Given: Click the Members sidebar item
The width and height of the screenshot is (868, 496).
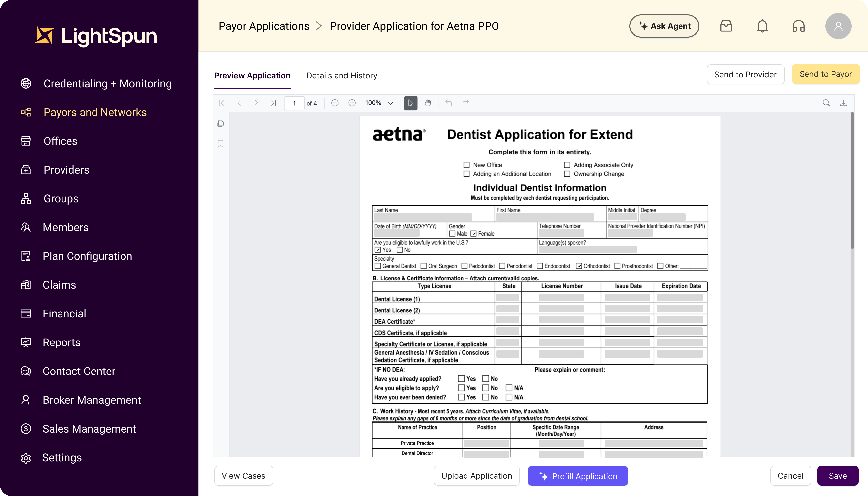Looking at the screenshot, I should pyautogui.click(x=65, y=228).
